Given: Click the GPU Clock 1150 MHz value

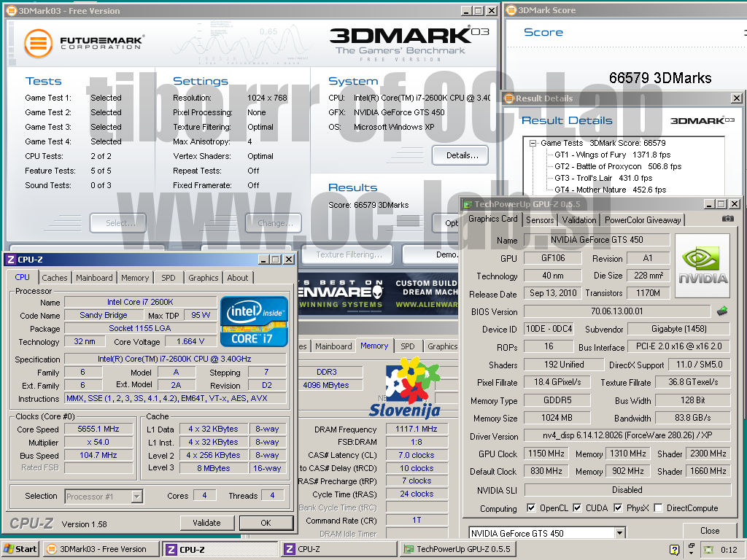Looking at the screenshot, I should (546, 454).
